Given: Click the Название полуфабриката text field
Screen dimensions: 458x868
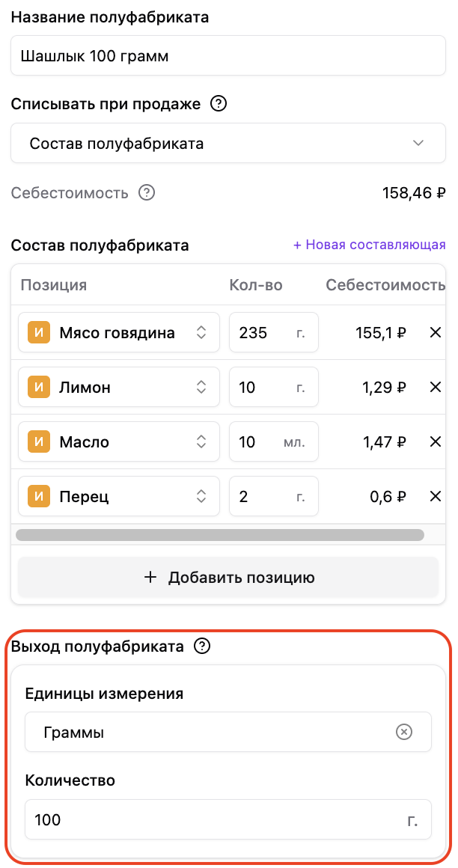Looking at the screenshot, I should pyautogui.click(x=228, y=55).
